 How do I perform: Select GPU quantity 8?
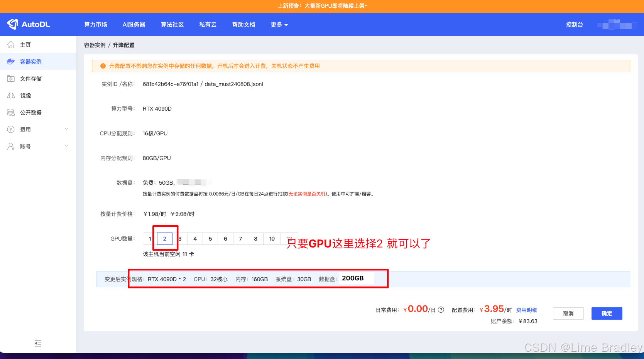[255, 239]
